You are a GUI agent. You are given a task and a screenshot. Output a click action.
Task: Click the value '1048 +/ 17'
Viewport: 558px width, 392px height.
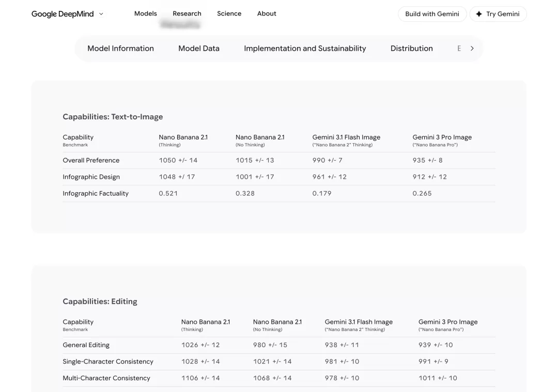click(177, 177)
